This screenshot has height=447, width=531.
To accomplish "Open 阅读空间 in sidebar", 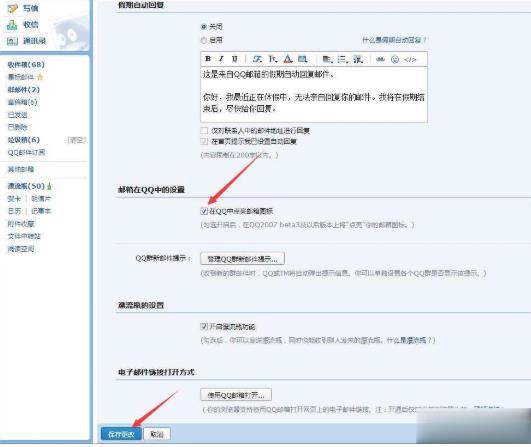I will pos(21,249).
